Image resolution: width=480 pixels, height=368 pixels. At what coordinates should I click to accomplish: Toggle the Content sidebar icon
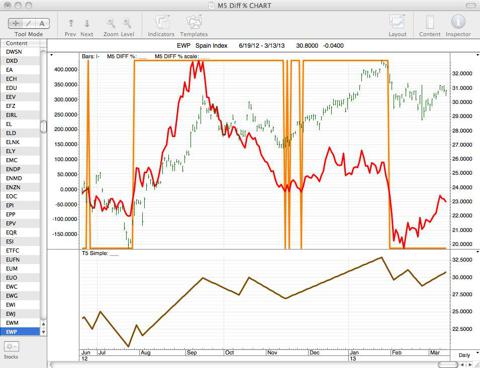pyautogui.click(x=430, y=26)
